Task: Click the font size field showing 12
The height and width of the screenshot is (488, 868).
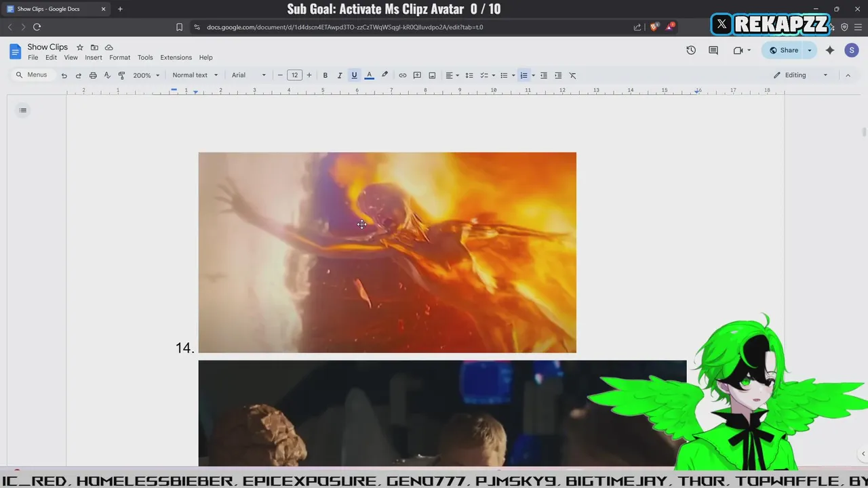Action: coord(294,75)
